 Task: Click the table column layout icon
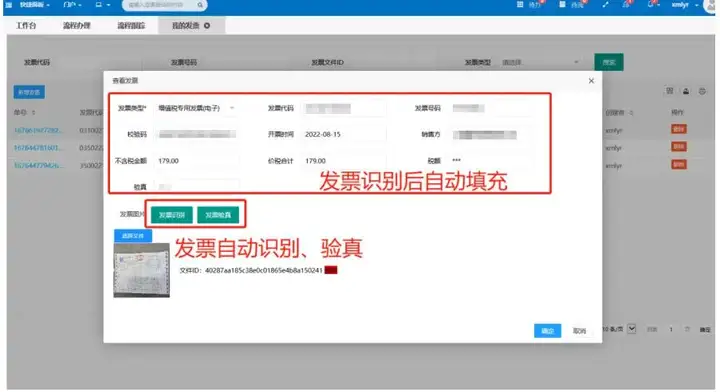tap(669, 91)
